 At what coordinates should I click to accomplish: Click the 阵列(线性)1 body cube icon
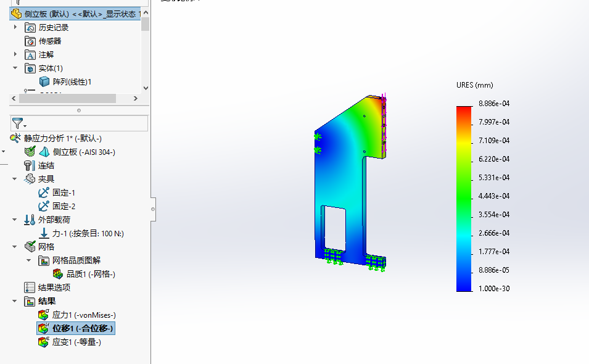pyautogui.click(x=44, y=81)
